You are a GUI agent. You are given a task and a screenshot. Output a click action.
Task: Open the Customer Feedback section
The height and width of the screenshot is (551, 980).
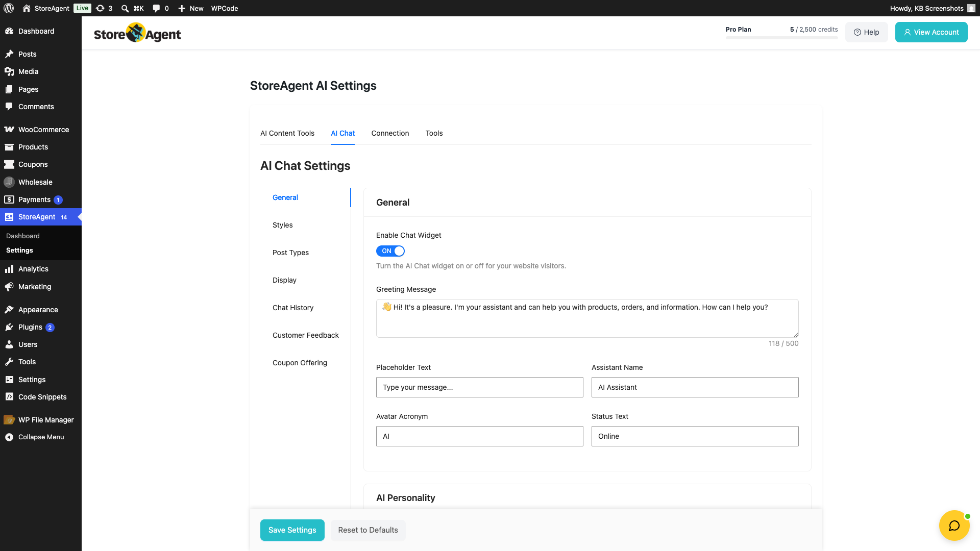(306, 335)
